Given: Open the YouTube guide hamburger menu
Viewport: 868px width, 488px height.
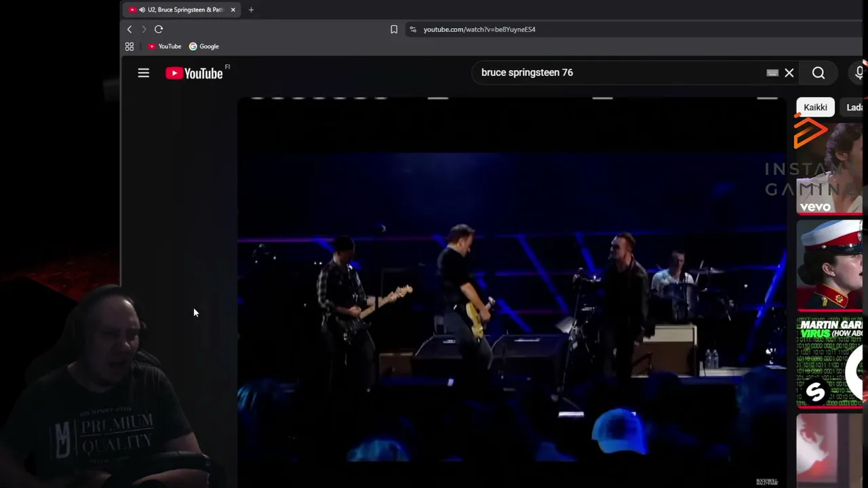Looking at the screenshot, I should [143, 73].
